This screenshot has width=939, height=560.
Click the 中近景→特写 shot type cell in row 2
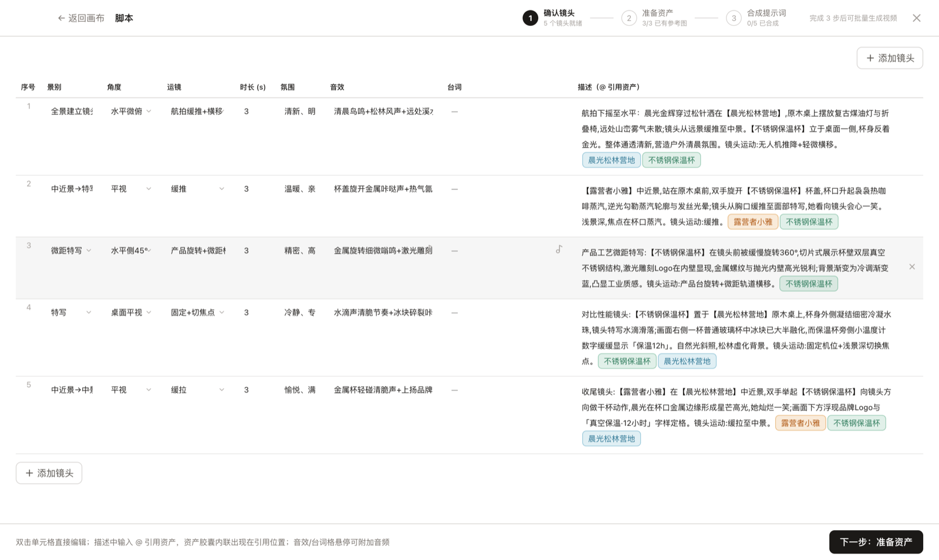(71, 189)
